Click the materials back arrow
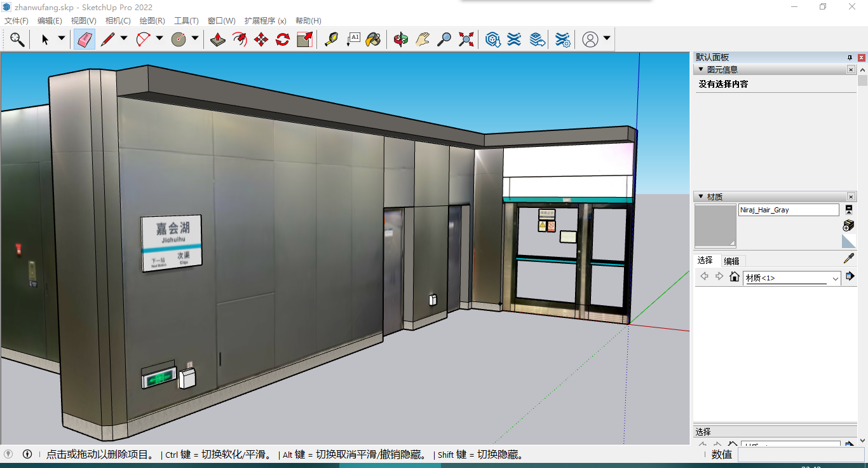 pos(704,277)
